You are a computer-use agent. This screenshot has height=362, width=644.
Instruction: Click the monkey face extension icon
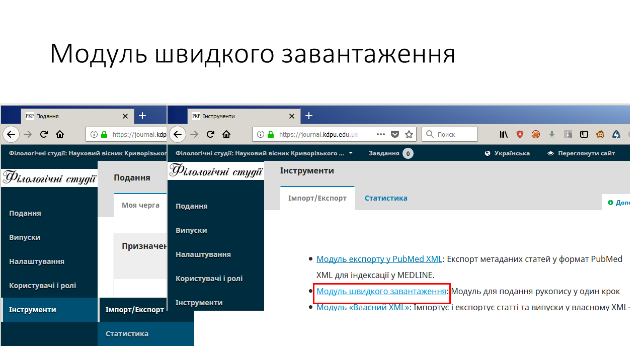(x=600, y=134)
